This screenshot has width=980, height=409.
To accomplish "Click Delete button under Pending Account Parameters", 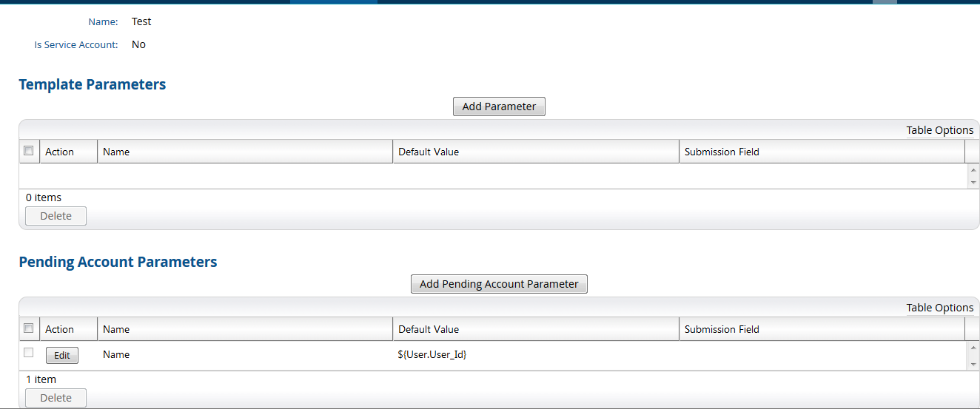I will [x=56, y=398].
